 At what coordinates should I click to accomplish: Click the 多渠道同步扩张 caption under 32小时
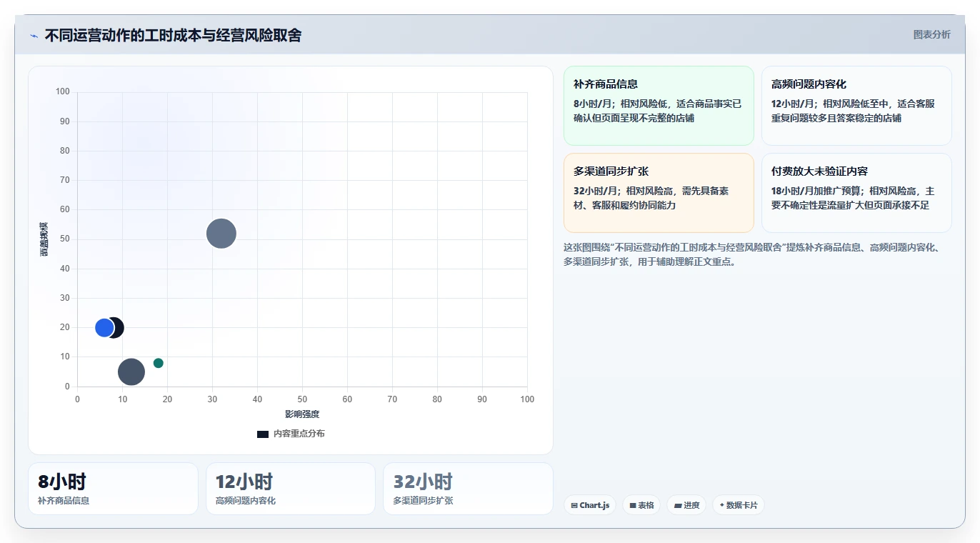click(x=423, y=501)
